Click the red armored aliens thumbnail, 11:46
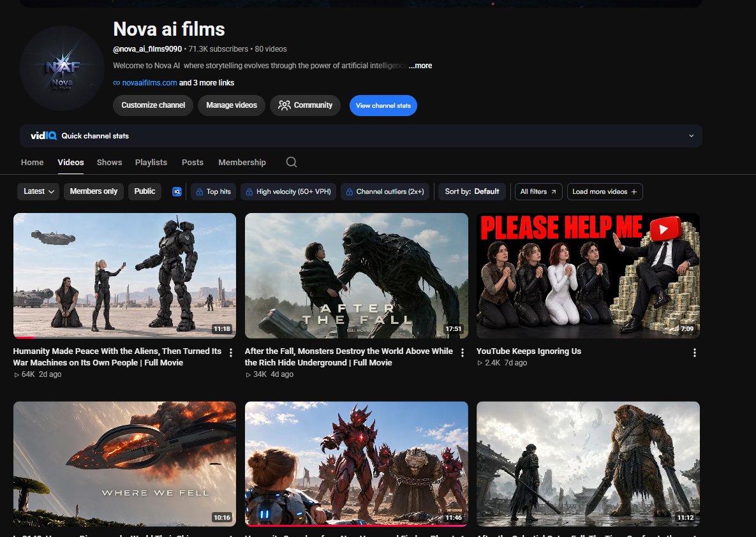 click(356, 464)
